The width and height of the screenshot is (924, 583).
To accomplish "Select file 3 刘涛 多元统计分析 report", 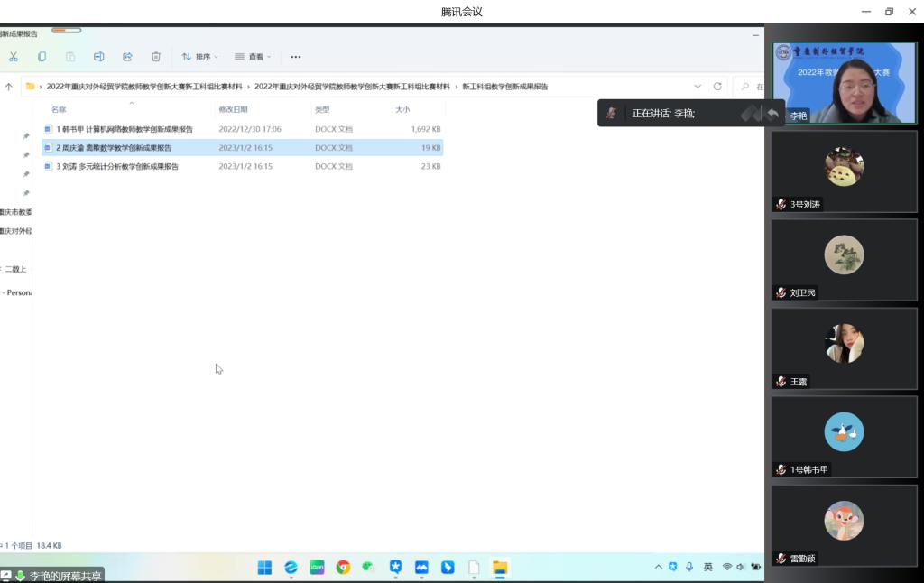I will pos(117,166).
